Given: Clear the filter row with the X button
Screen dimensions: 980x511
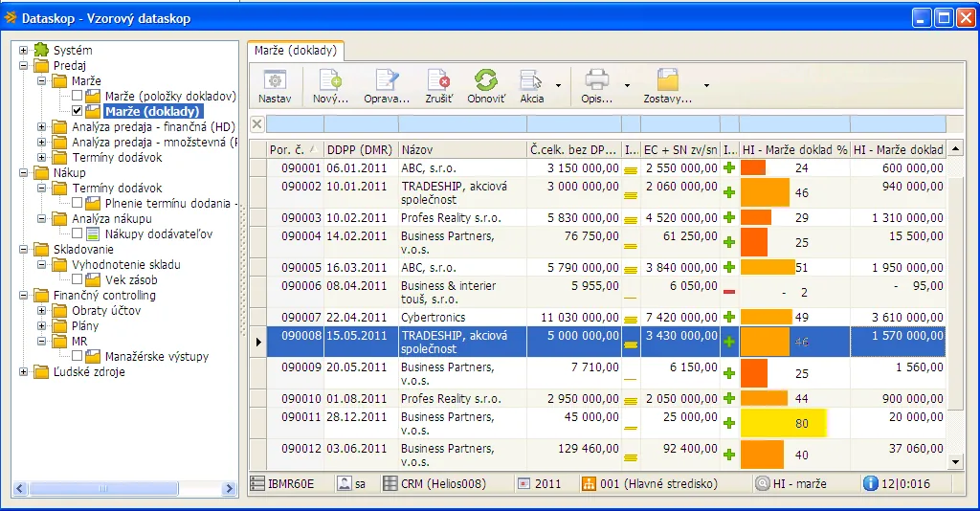Looking at the screenshot, I should 256,123.
